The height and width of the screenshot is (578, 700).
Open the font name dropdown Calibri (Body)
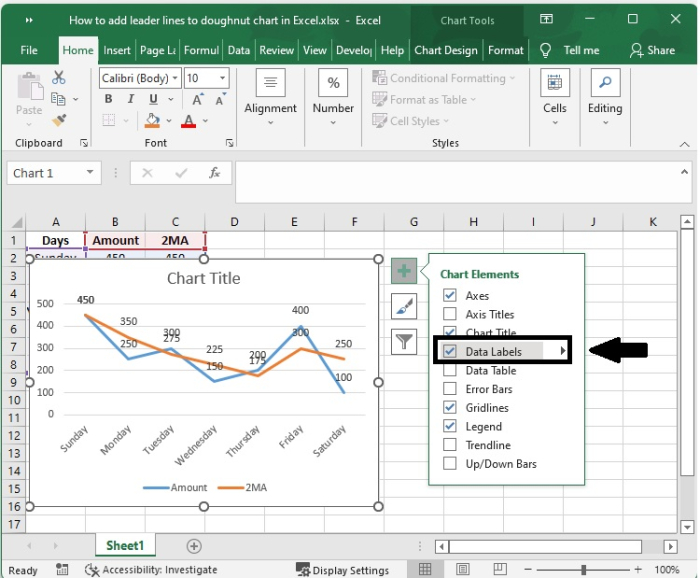175,78
